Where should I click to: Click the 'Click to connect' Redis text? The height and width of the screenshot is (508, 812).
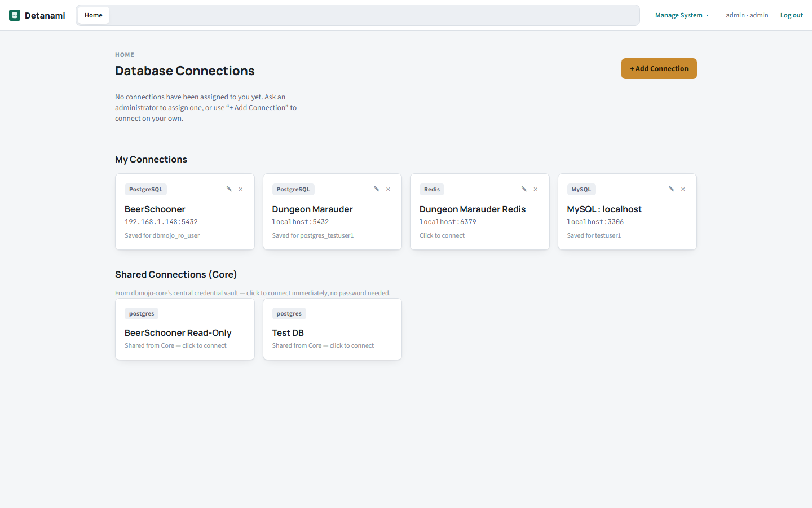(442, 235)
